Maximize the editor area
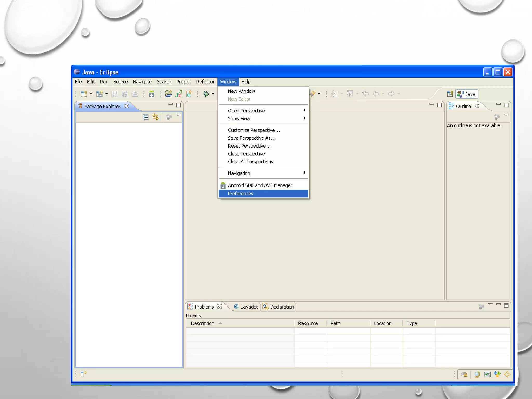 pyautogui.click(x=440, y=105)
